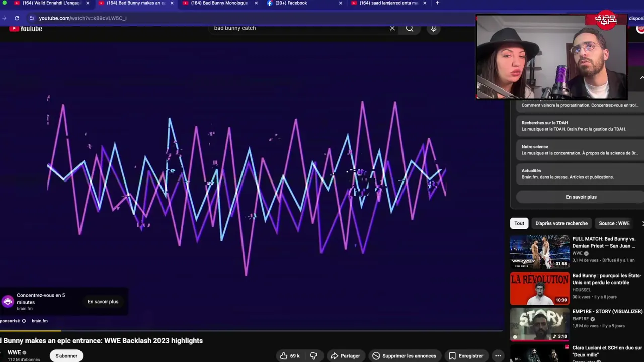Screen dimensions: 644x362
Task: Close the Facebook tab
Action: point(340,3)
